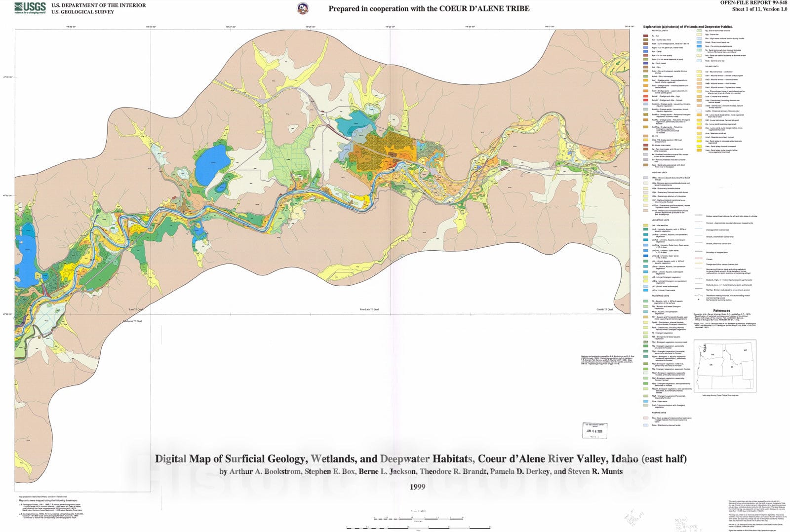The height and width of the screenshot is (532, 790).
Task: Select the Acn - Canal legend symbol
Action: [x=645, y=52]
